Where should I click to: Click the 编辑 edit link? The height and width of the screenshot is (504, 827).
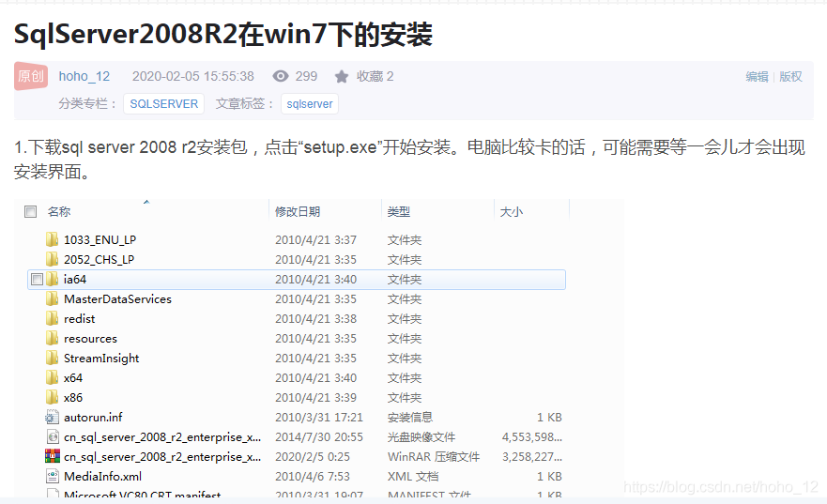click(757, 77)
